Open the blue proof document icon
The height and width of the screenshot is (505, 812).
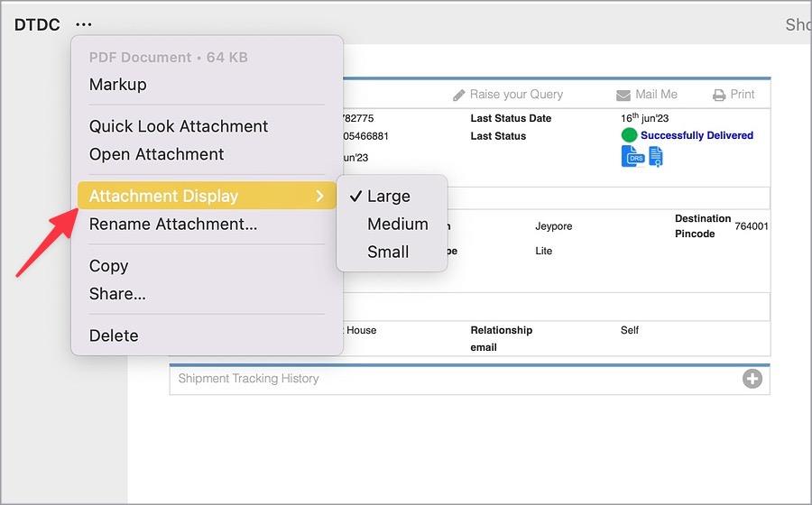(x=656, y=157)
